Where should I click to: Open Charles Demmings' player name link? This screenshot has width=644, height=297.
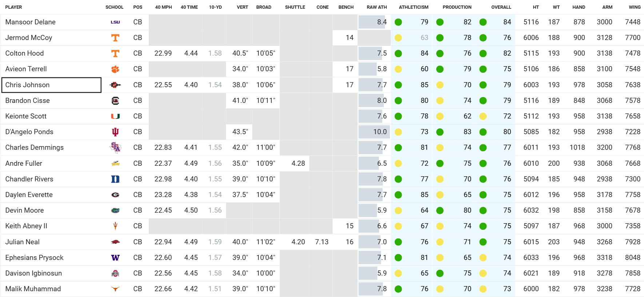[34, 148]
